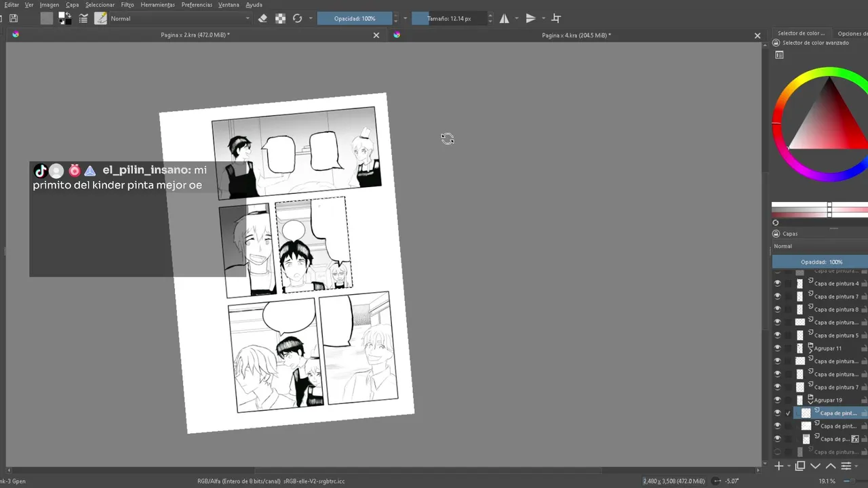Close the Pagina x 2.kra tab

[376, 35]
